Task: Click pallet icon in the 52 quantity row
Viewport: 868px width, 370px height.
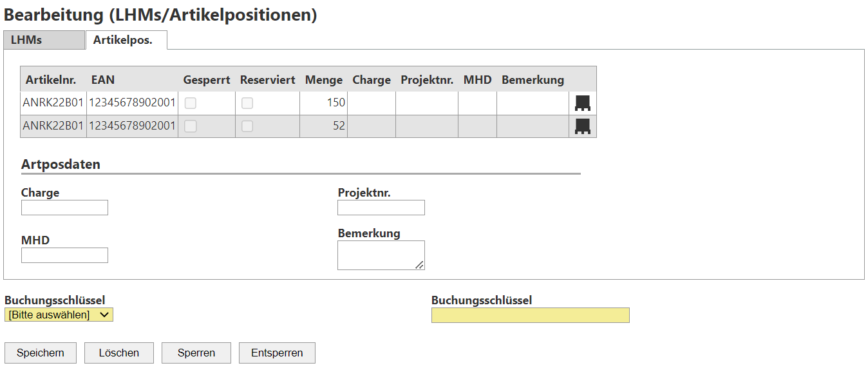Action: (582, 126)
